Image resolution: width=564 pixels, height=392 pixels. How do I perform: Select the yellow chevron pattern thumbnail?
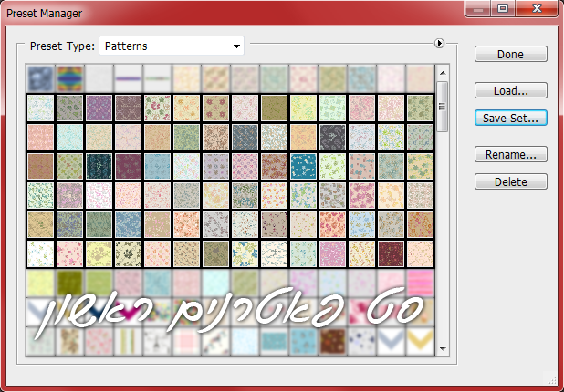point(420,341)
